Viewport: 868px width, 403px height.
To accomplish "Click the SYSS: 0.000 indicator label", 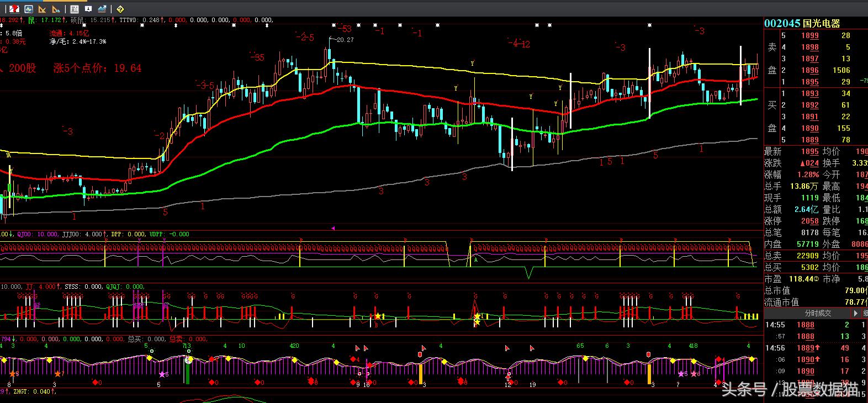I will coord(83,287).
